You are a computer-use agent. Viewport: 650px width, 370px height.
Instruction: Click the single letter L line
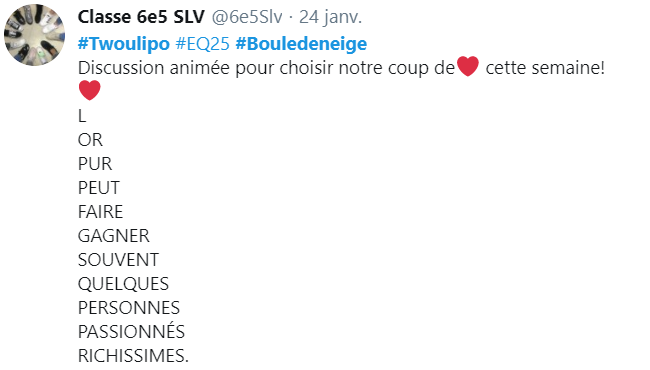pos(82,116)
